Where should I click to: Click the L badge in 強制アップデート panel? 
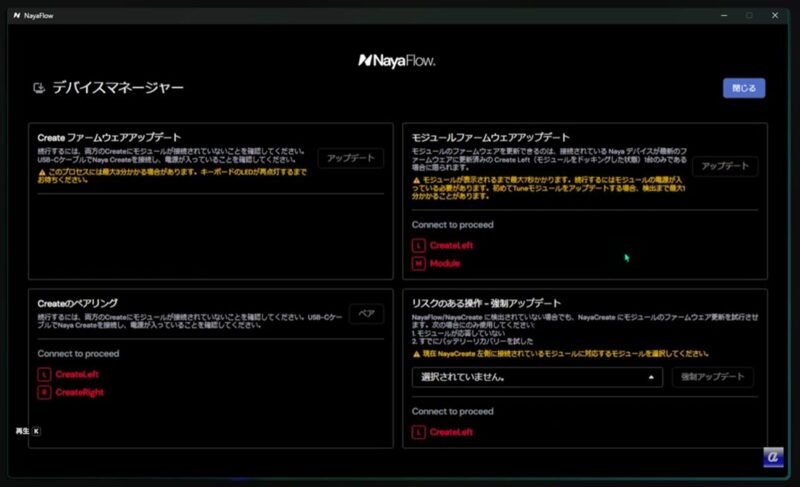pyautogui.click(x=418, y=432)
